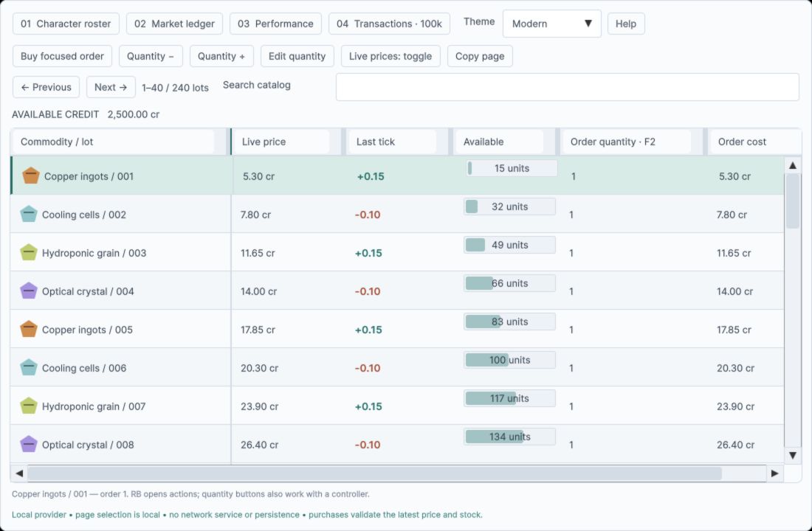Viewport: 812px width, 531px height.
Task: Click the order cost 17.85 cr cell
Action: (734, 330)
